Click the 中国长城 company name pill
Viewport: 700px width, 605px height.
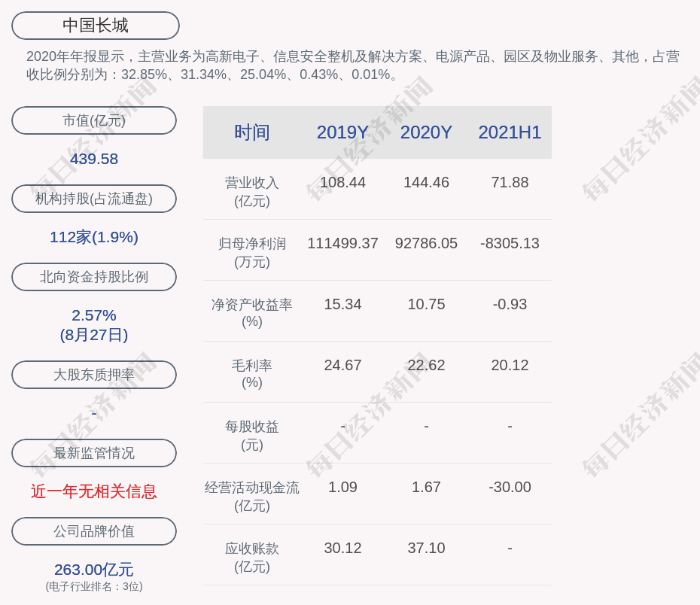point(95,26)
